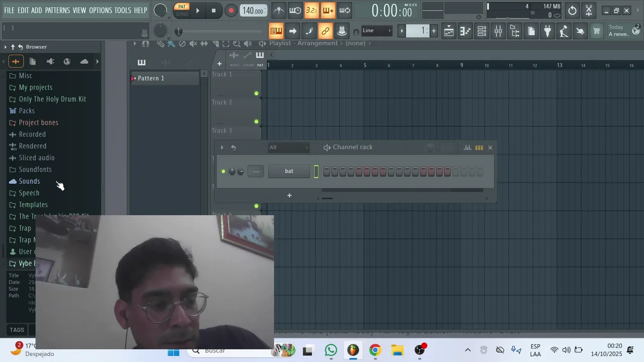Toggle typing keyboard to piano icon
The width and height of the screenshot is (644, 362).
[x=276, y=31]
